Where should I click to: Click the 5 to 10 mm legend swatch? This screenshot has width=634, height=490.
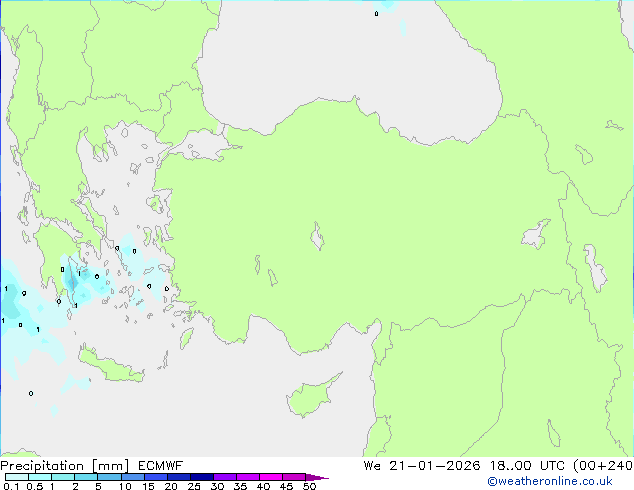(x=110, y=477)
